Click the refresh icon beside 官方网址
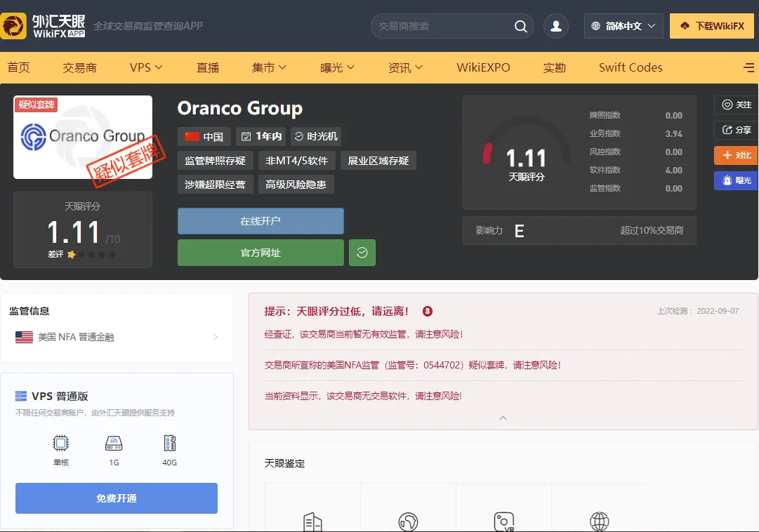This screenshot has height=532, width=759. (x=362, y=253)
